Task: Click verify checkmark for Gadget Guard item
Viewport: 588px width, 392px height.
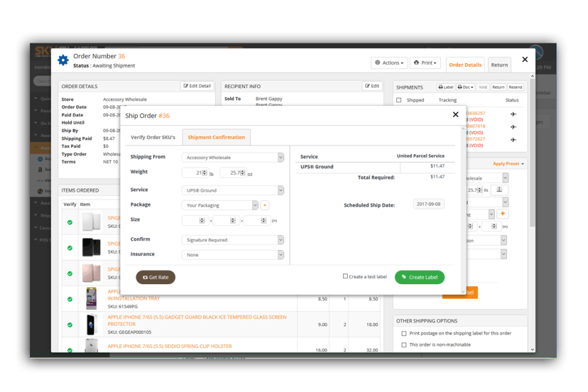Action: [x=70, y=325]
